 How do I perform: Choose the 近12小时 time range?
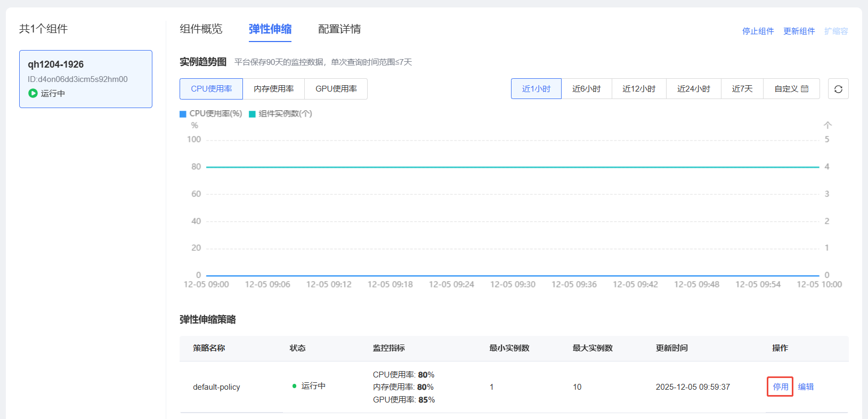point(638,89)
